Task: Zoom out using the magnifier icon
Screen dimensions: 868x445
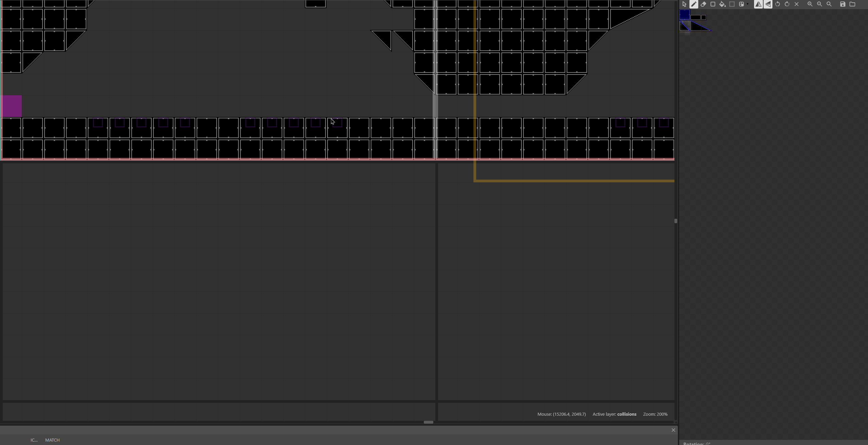Action: (819, 4)
